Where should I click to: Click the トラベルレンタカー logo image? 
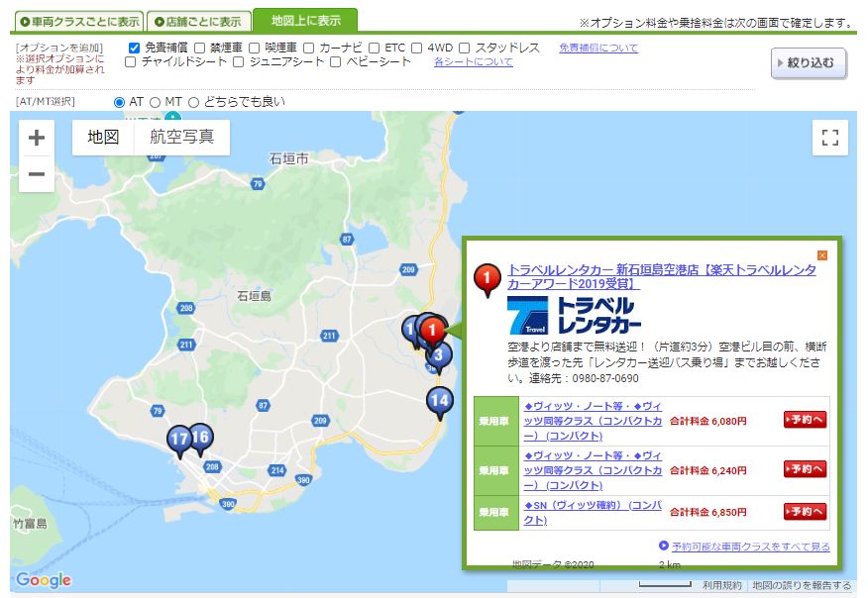tap(575, 315)
